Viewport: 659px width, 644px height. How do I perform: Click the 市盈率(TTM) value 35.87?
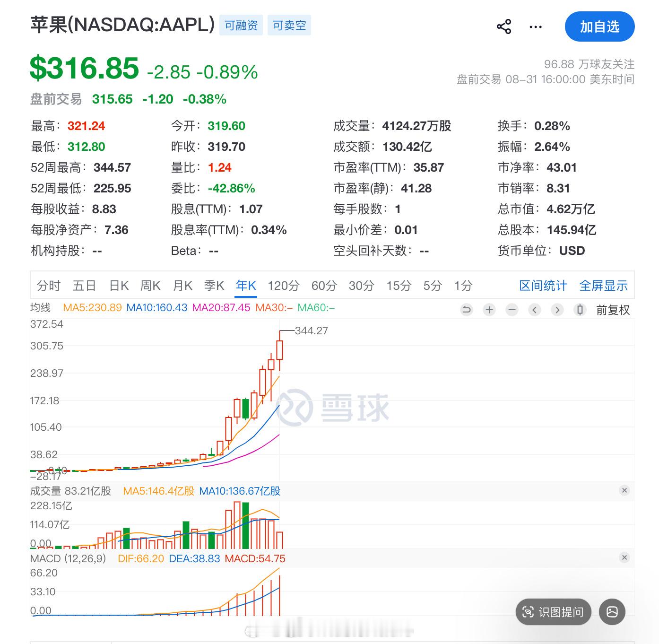428,167
